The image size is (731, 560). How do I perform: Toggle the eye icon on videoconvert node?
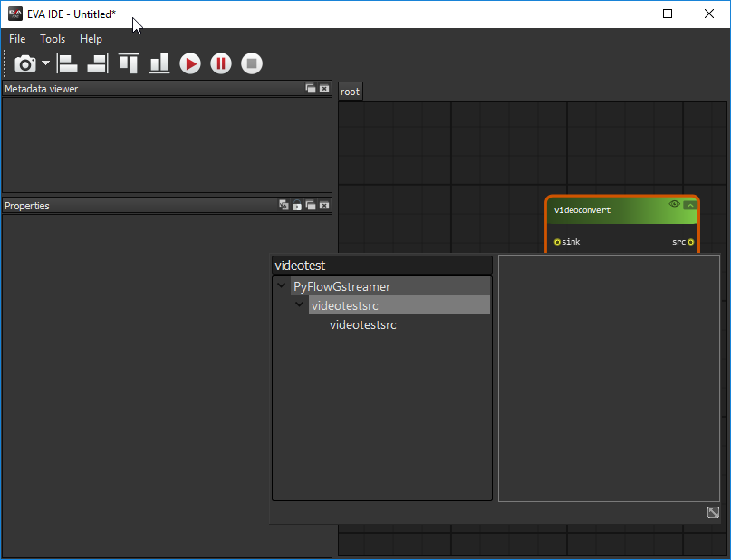[674, 205]
